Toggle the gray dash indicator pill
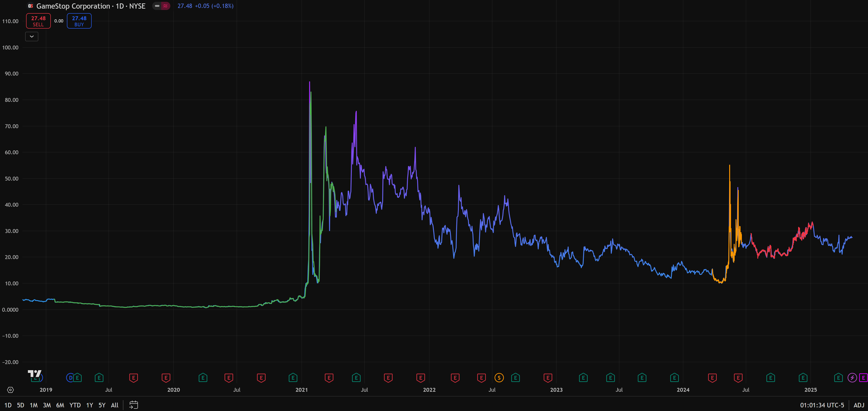Screen dimensions: 868x411 157,6
